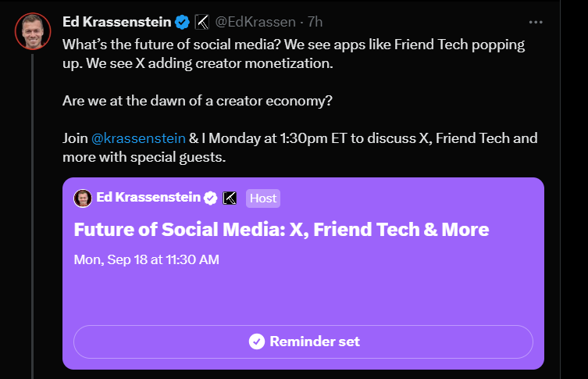The width and height of the screenshot is (588, 379).
Task: Click the host name Ed Krassenstein in the Space card
Action: 148,198
